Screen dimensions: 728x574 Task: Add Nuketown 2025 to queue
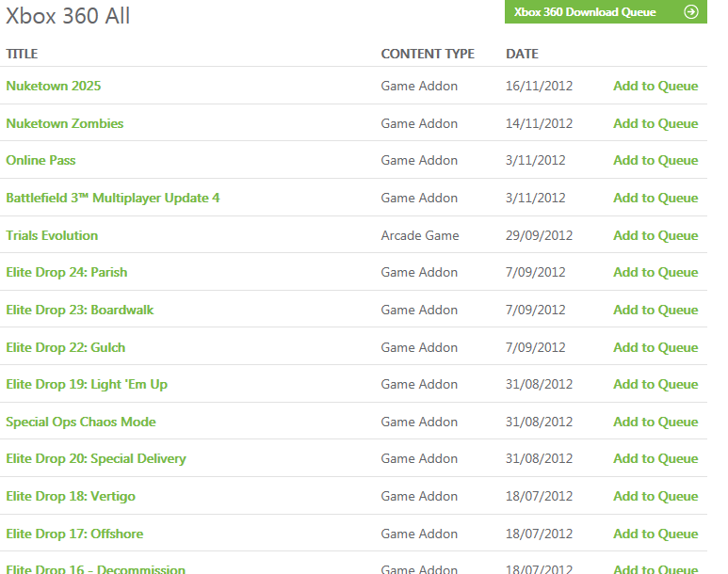(655, 86)
